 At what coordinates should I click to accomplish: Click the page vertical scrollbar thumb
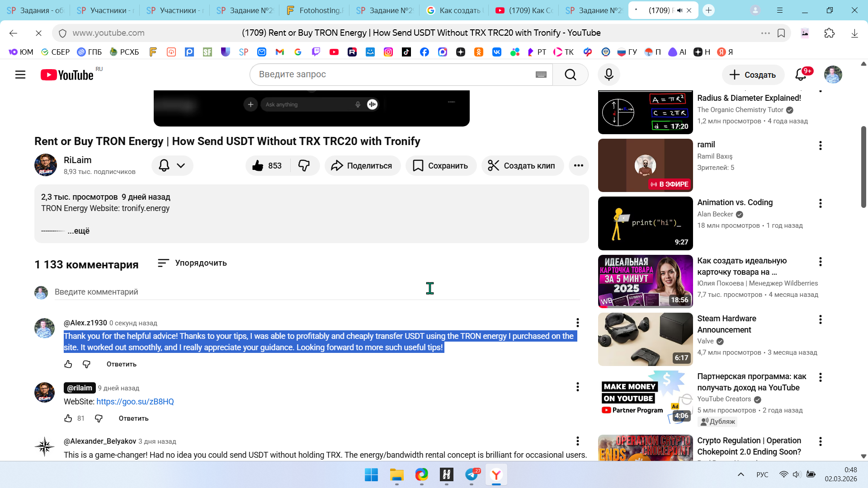(x=863, y=167)
